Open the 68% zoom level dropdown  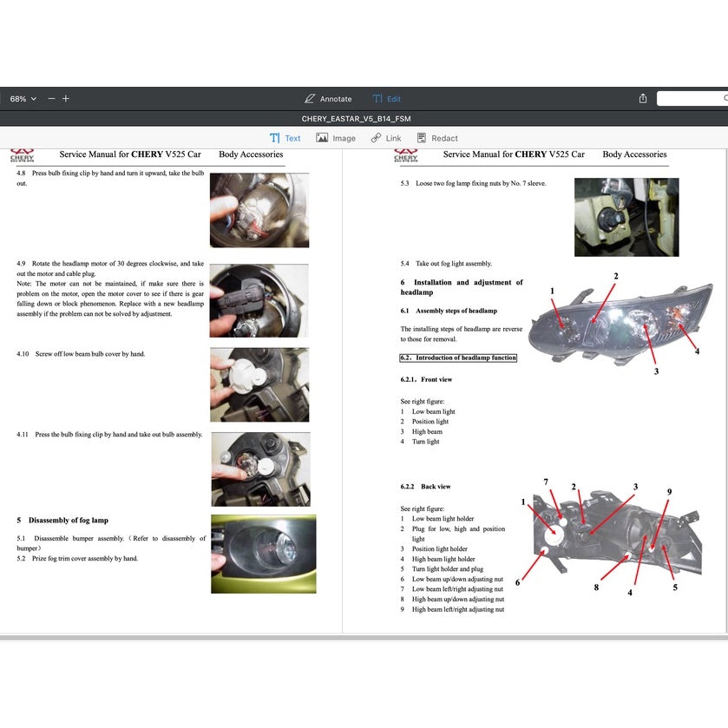(x=23, y=99)
